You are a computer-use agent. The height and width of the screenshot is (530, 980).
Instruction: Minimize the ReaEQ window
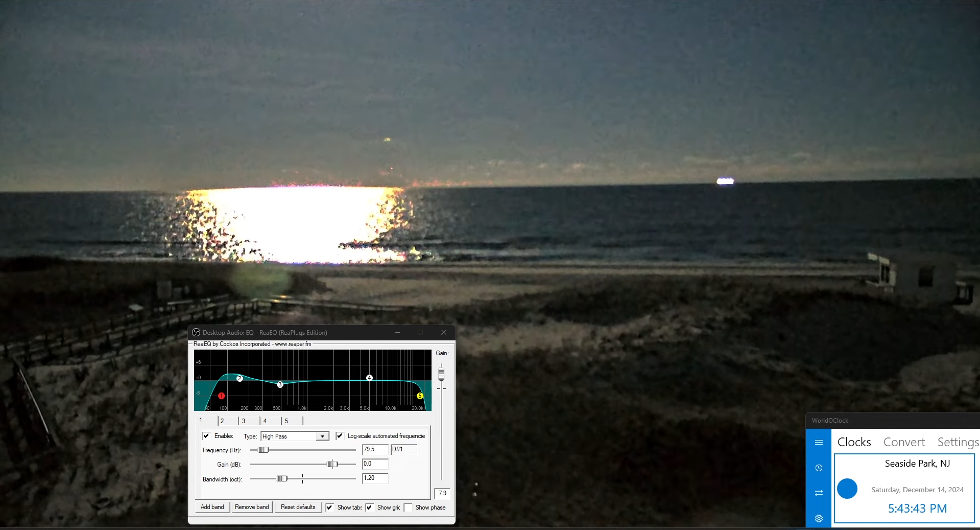pos(397,332)
